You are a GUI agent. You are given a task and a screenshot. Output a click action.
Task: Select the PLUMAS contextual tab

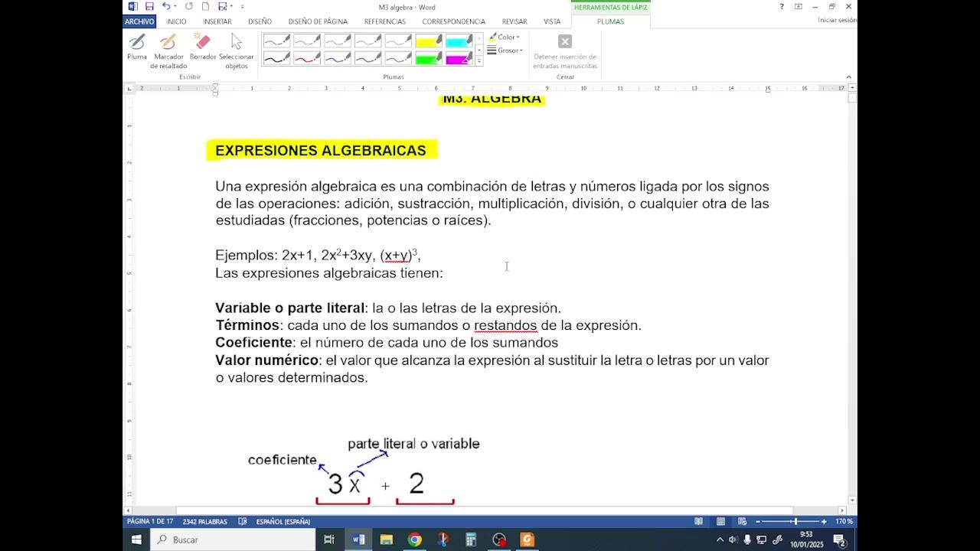pyautogui.click(x=610, y=21)
